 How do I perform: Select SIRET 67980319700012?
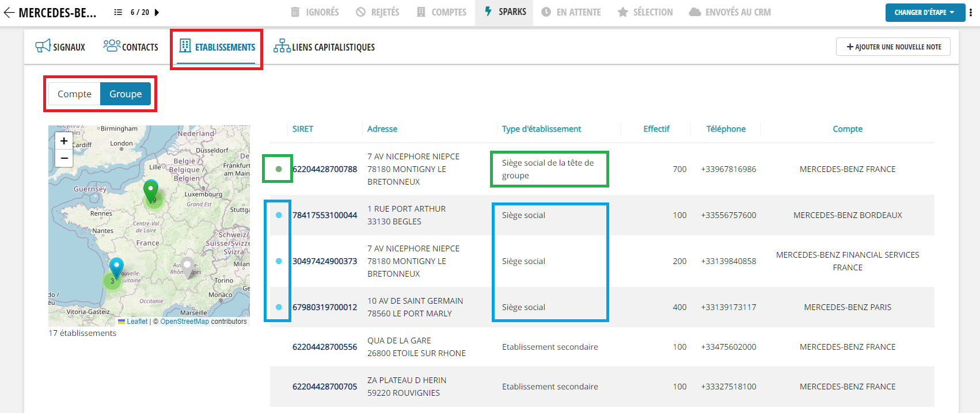(x=325, y=307)
